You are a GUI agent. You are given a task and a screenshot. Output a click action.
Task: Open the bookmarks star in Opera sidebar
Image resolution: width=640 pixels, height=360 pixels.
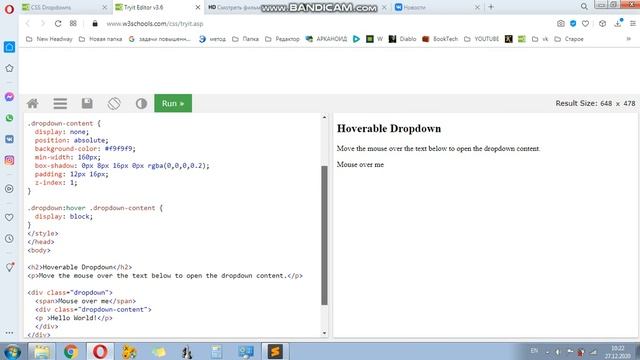tap(9, 68)
